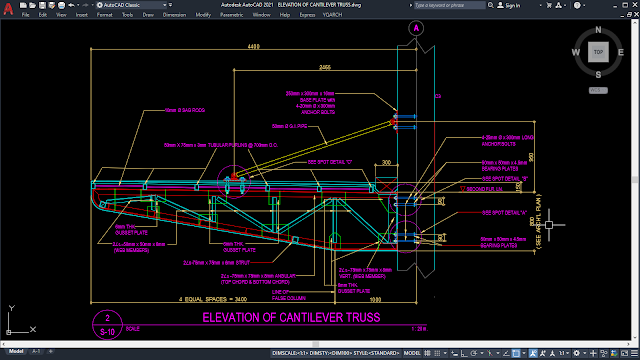Open the Edit menu
This screenshot has width=640, height=360.
pos(43,15)
